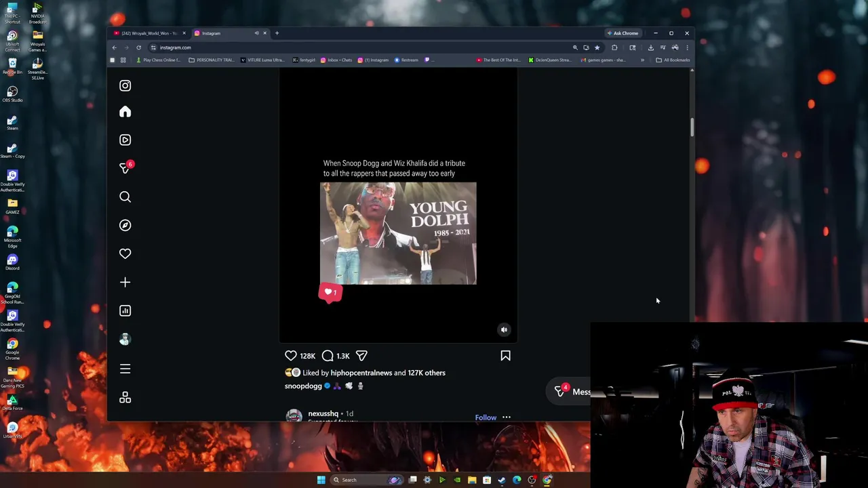Open The Best Of The Int... bookmark

click(498, 60)
